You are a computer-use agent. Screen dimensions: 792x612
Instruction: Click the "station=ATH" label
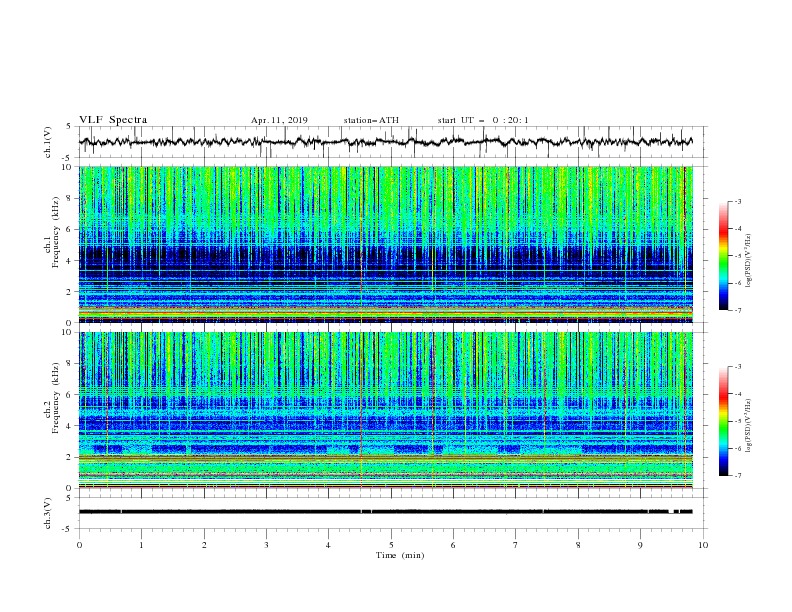(x=371, y=120)
